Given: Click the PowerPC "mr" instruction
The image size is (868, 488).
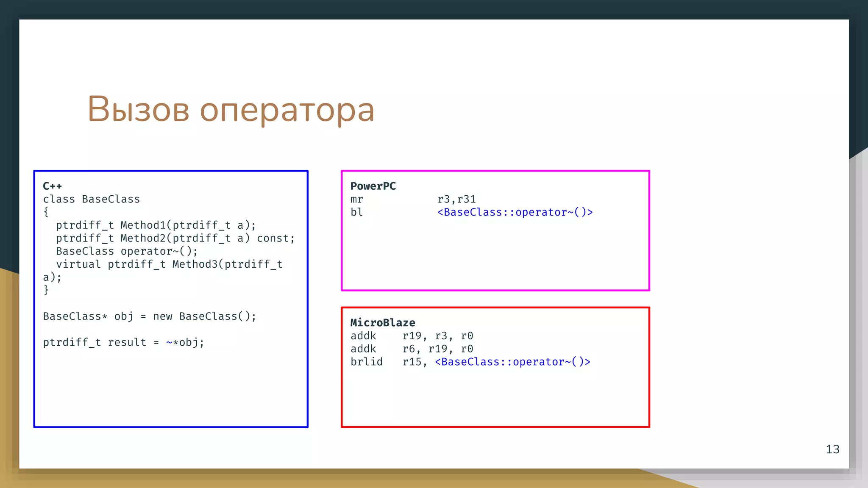Looking at the screenshot, I should click(x=357, y=200).
